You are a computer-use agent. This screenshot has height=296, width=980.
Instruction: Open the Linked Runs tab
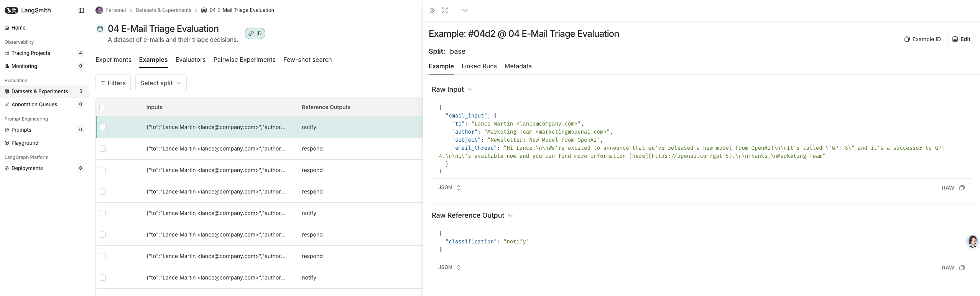(479, 66)
